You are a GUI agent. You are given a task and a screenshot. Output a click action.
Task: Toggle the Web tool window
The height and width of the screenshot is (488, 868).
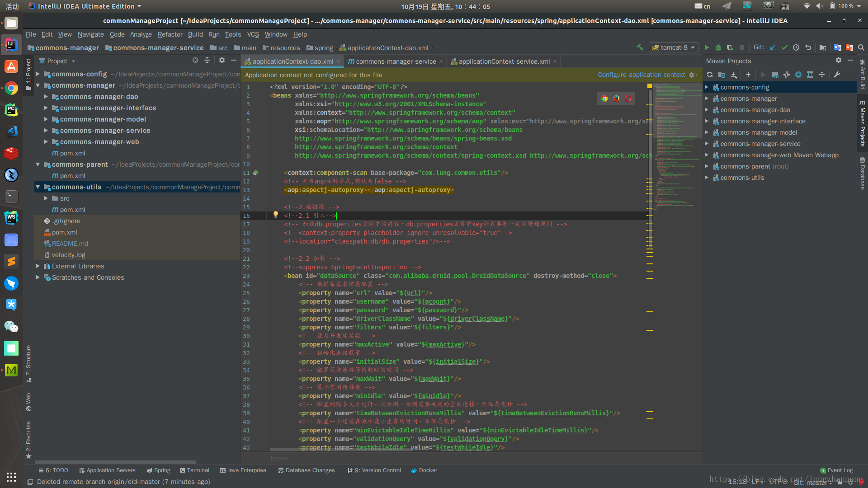tap(28, 402)
